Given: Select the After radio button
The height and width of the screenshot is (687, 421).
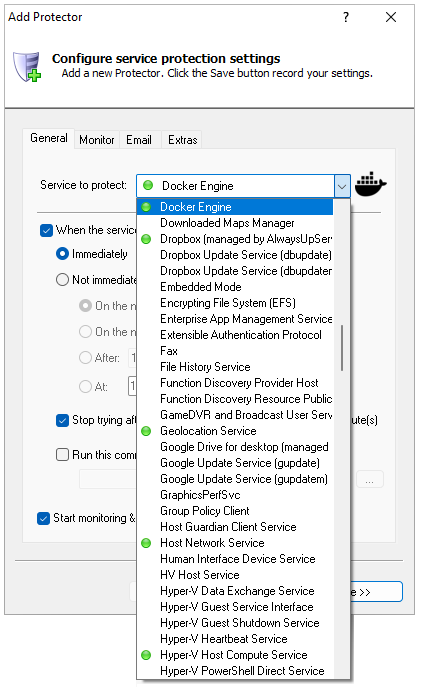Looking at the screenshot, I should pyautogui.click(x=85, y=358).
